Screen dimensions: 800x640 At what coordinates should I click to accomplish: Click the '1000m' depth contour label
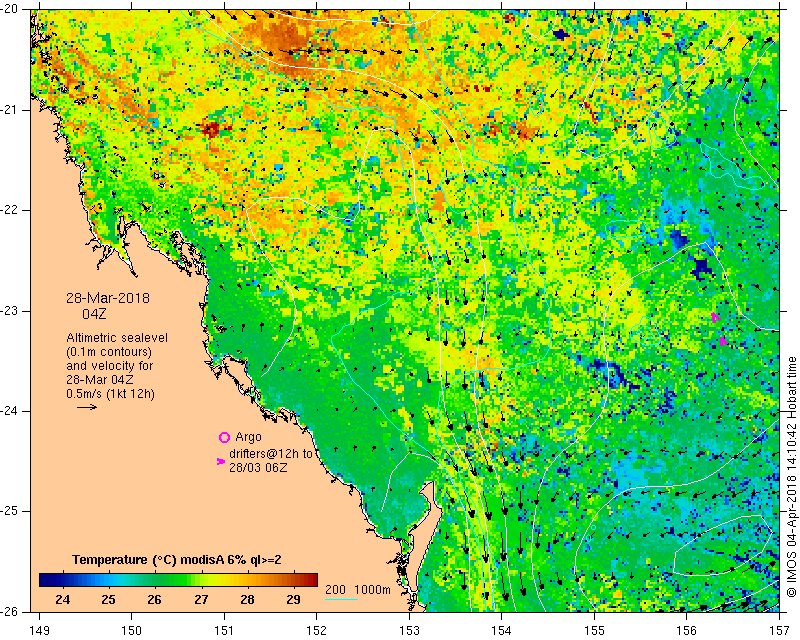click(x=372, y=589)
